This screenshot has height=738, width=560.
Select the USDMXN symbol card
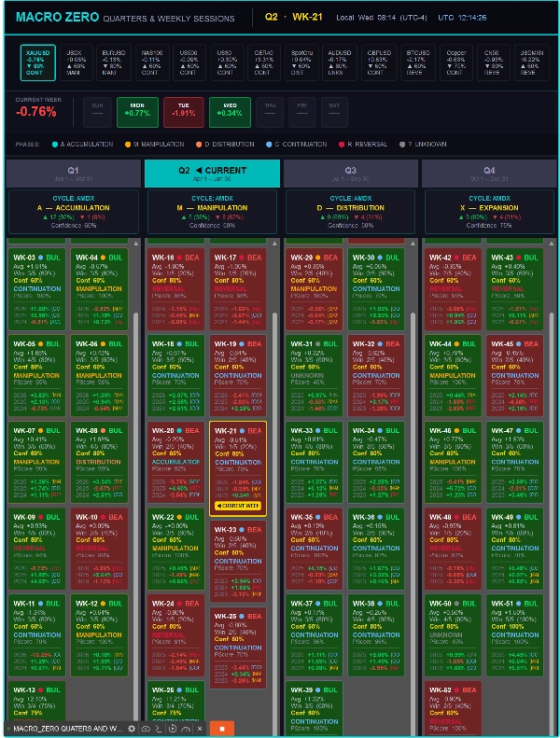(x=532, y=63)
